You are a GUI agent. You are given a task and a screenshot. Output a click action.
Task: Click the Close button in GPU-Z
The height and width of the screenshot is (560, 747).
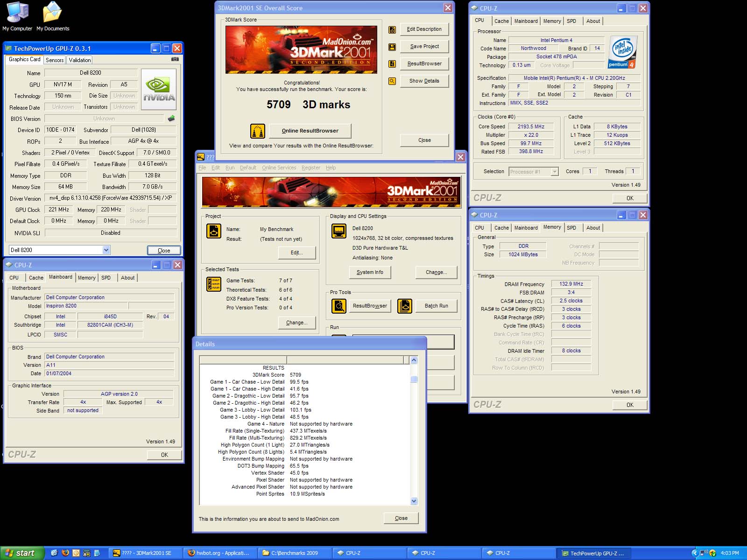(x=164, y=251)
